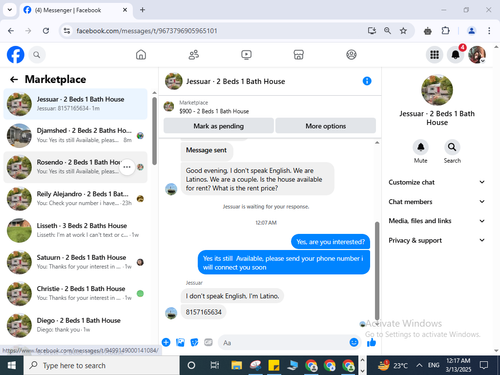Go to the Home feed icon

click(141, 55)
